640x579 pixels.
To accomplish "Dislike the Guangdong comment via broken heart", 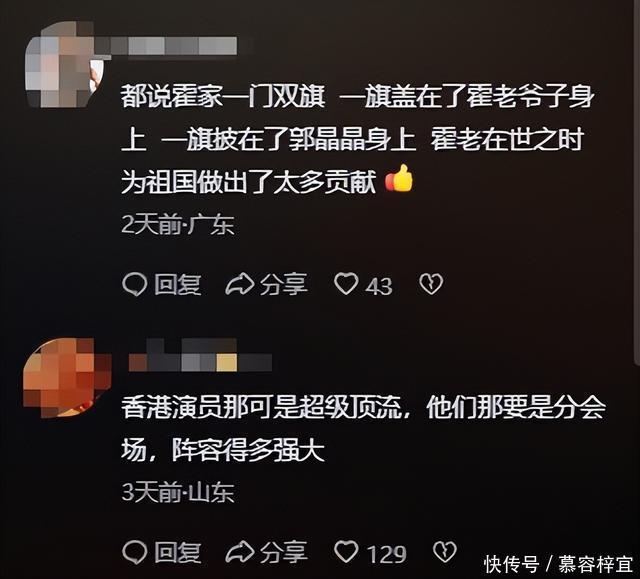I will point(431,284).
